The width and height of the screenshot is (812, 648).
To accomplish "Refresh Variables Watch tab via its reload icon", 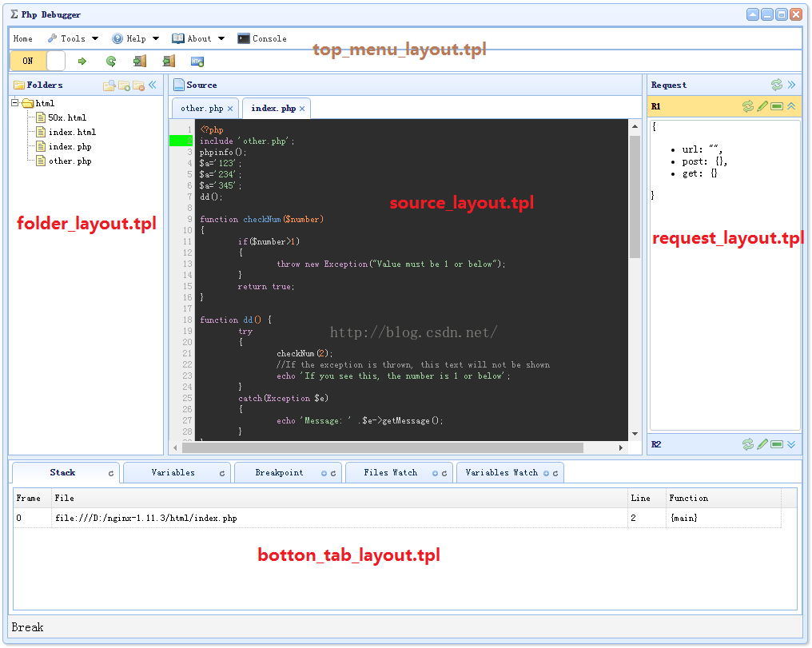I will click(x=555, y=473).
